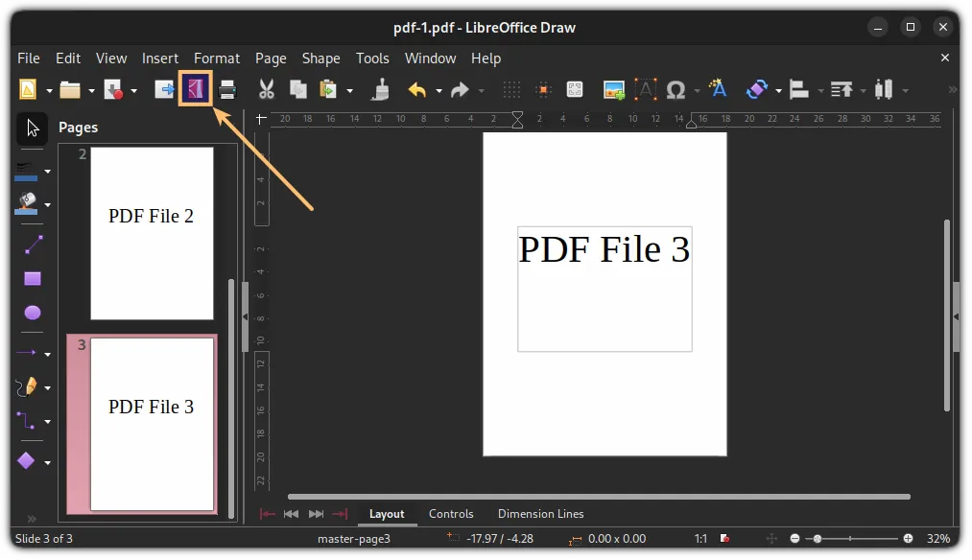This screenshot has width=972, height=560.
Task: Activate the Clone Formatting paintbrush
Action: pyautogui.click(x=379, y=88)
